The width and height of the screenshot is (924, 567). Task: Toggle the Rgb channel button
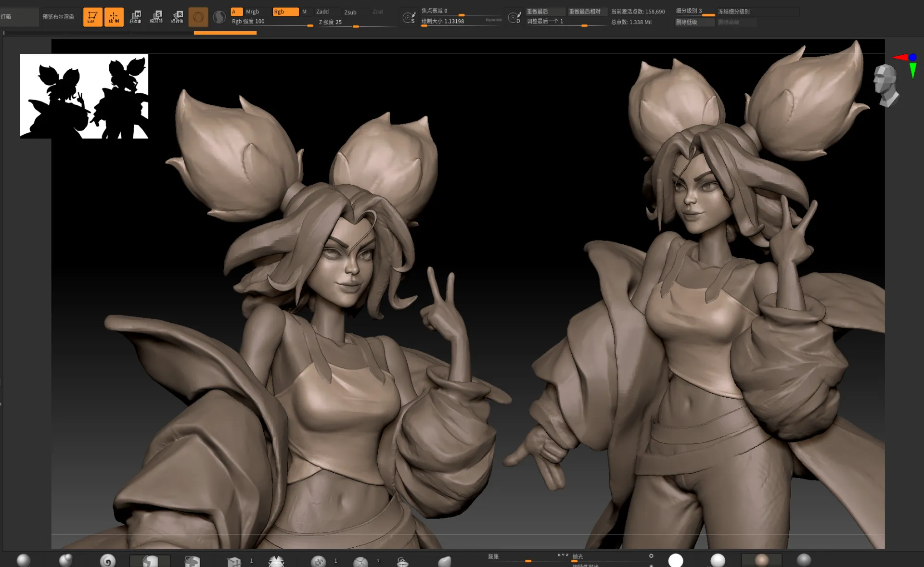tap(285, 12)
